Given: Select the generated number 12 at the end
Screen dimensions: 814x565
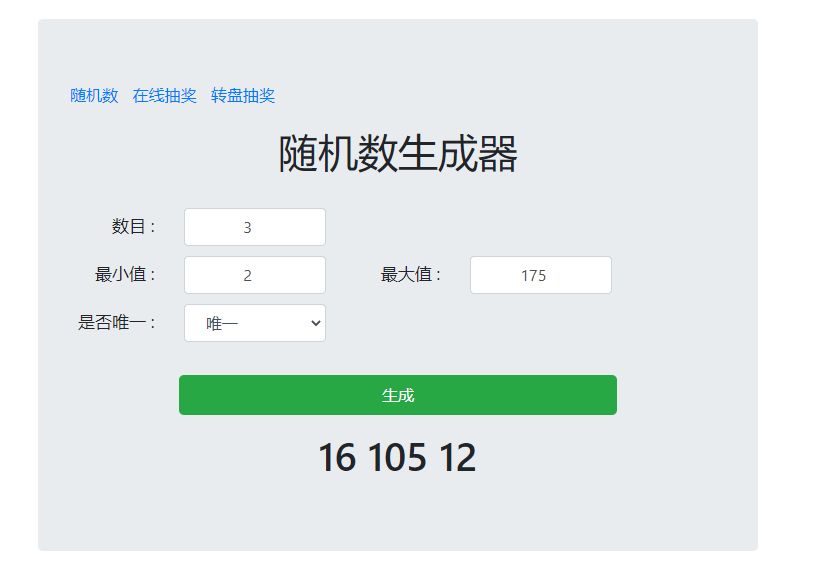Looking at the screenshot, I should (x=457, y=458).
